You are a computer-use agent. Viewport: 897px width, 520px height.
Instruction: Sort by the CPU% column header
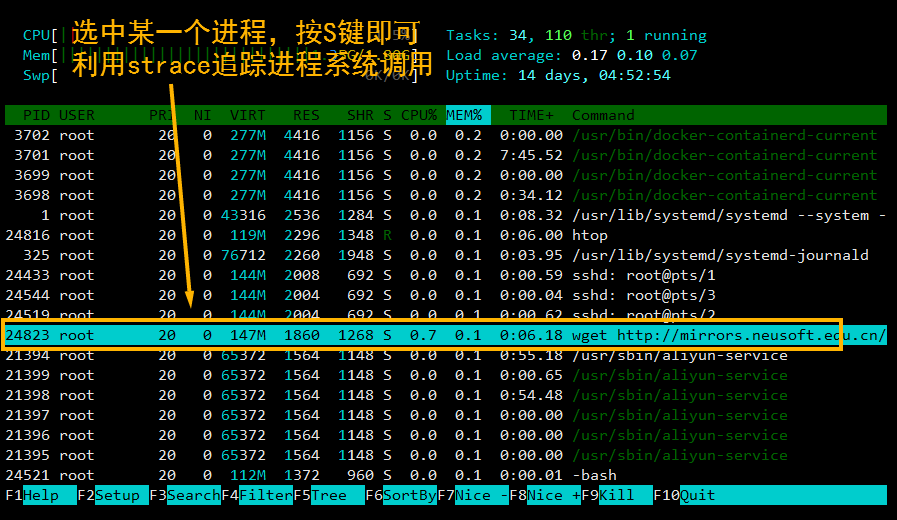point(418,115)
